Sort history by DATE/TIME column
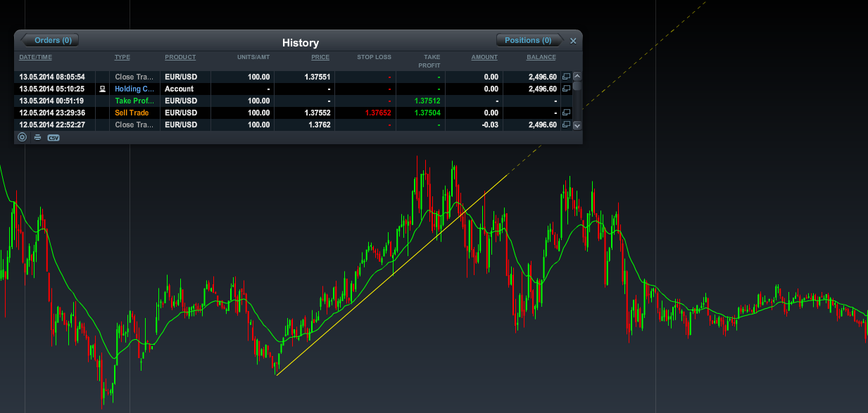The width and height of the screenshot is (868, 413). [x=36, y=57]
